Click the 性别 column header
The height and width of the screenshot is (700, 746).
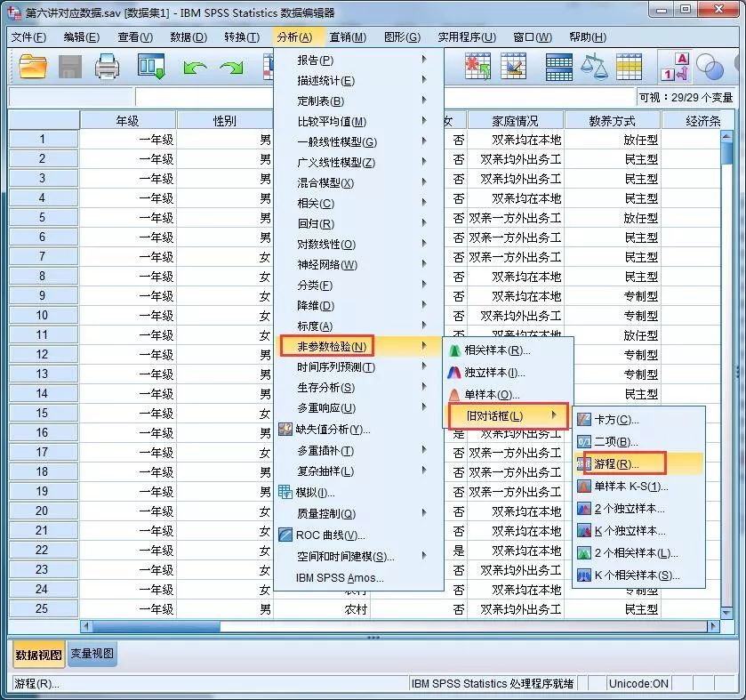pos(225,120)
